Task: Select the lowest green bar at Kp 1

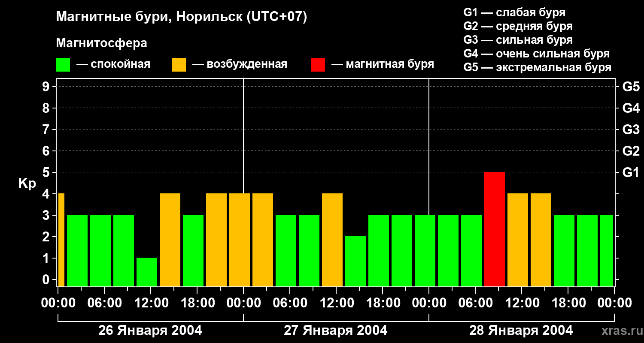Action: click(x=147, y=272)
